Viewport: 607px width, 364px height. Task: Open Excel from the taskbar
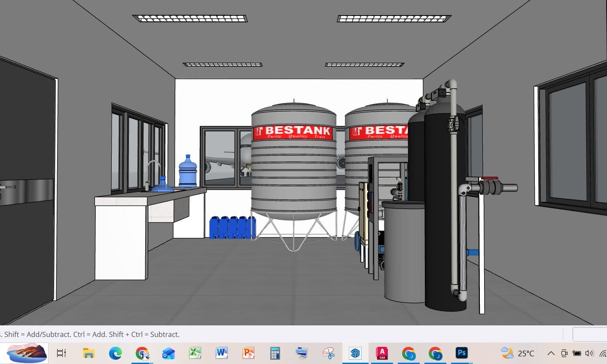click(195, 353)
